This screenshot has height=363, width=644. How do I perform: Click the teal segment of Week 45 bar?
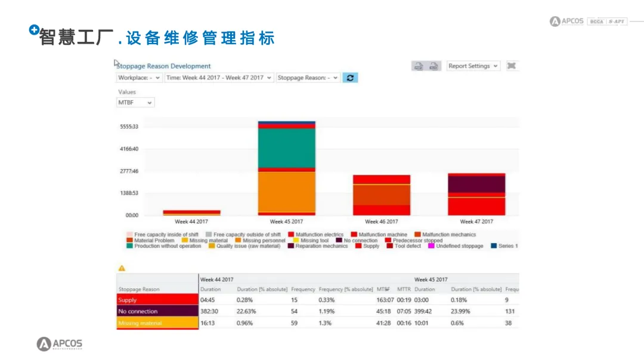click(287, 148)
